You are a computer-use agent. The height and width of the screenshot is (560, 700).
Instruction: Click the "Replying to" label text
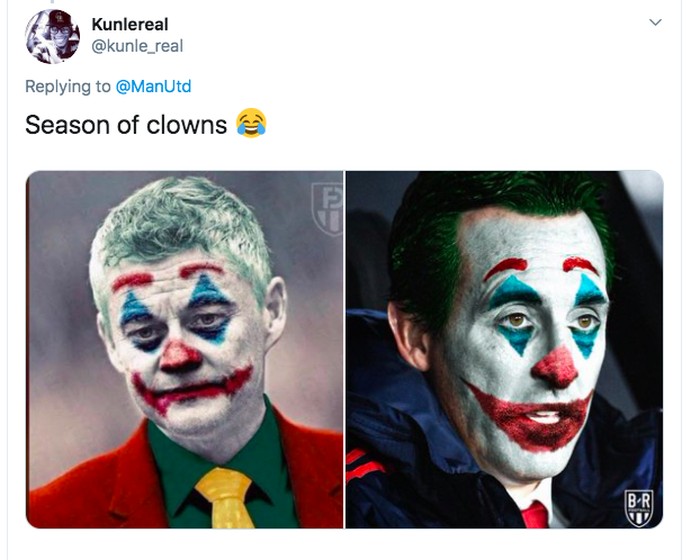tap(68, 86)
